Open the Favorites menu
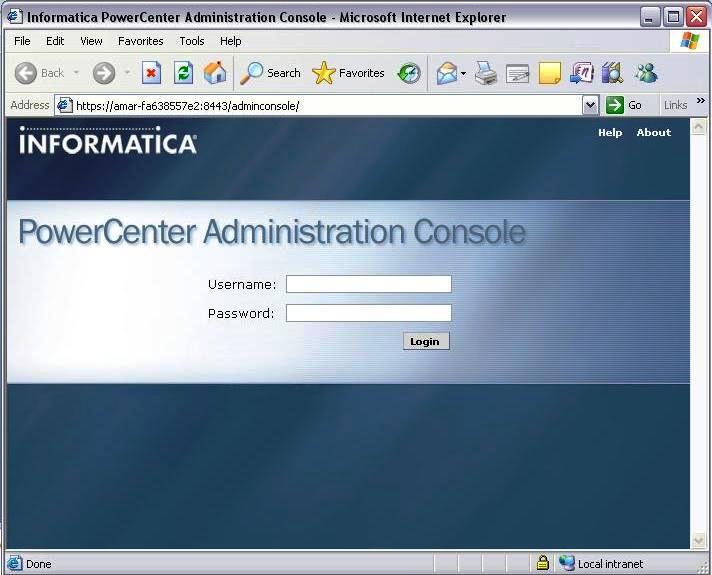Image resolution: width=712 pixels, height=575 pixels. coord(141,41)
